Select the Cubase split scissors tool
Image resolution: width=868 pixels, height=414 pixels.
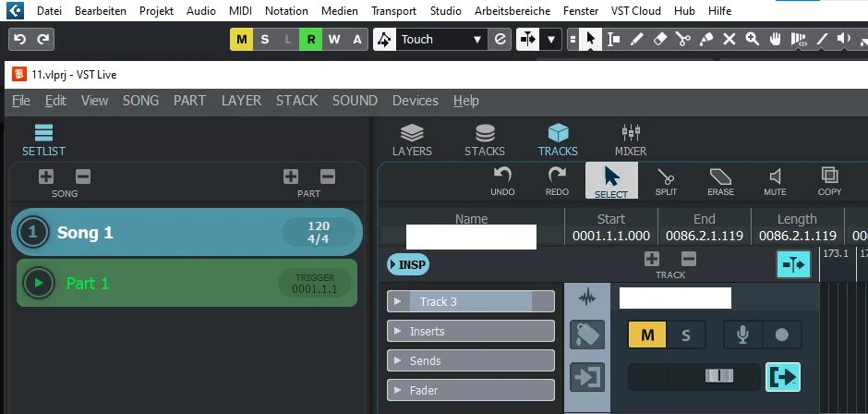click(683, 40)
